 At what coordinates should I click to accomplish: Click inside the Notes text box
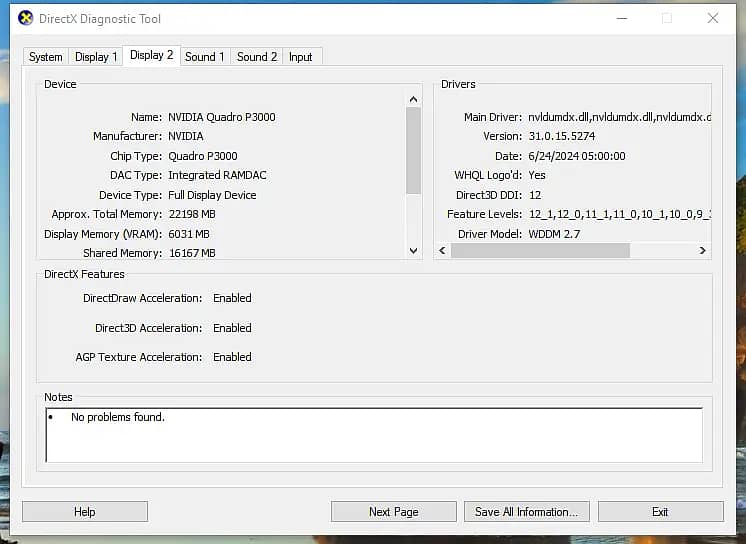tap(374, 435)
